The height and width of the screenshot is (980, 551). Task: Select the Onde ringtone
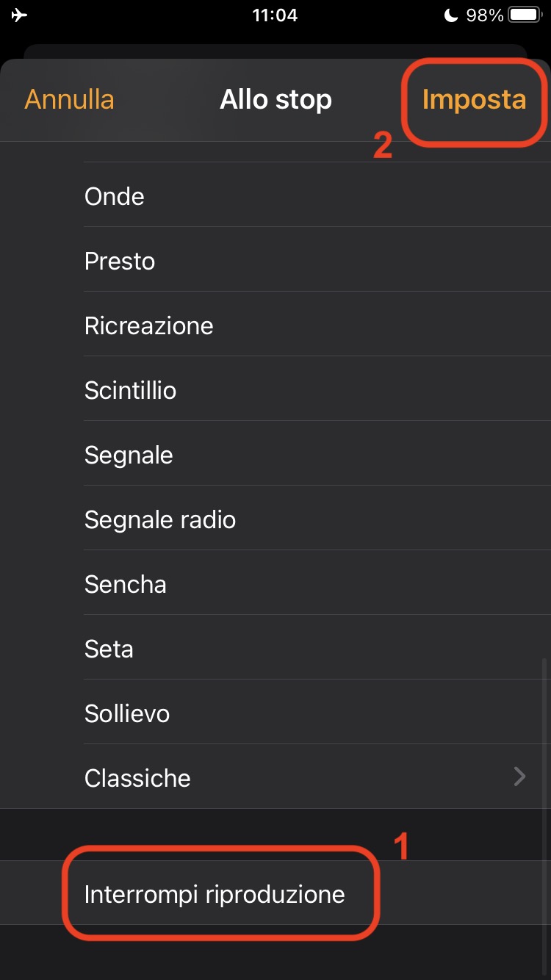point(115,196)
